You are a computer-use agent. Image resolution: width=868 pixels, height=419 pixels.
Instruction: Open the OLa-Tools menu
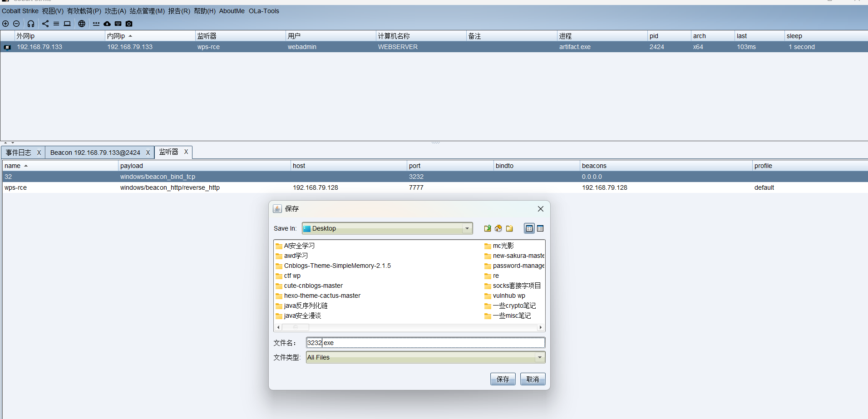point(264,11)
